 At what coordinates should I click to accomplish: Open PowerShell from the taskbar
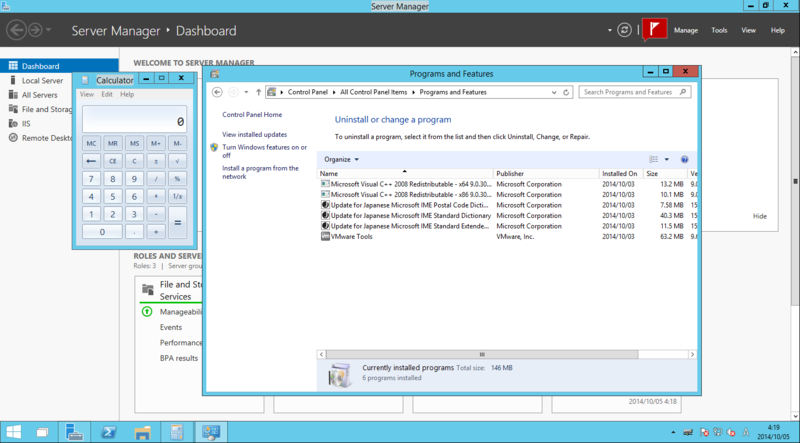pyautogui.click(x=108, y=432)
